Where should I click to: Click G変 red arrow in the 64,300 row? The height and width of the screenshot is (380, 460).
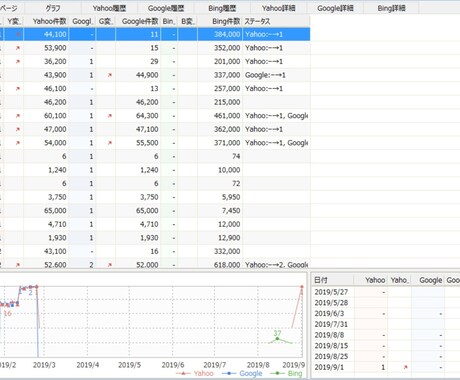[x=110, y=116]
